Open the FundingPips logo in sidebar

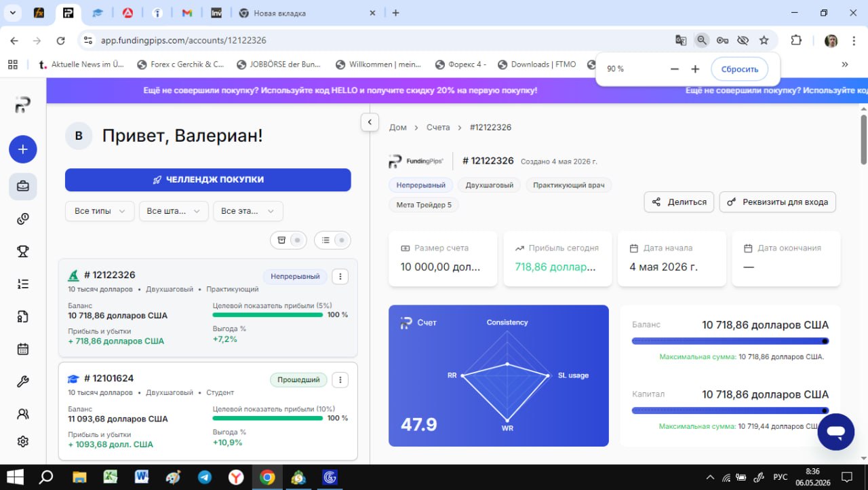point(23,105)
